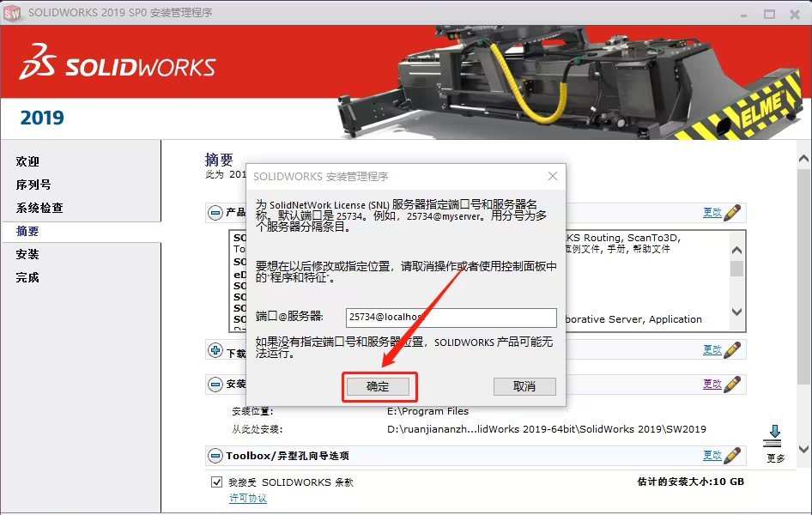Click 更改 link for download options
Image resolution: width=812 pixels, height=515 pixels.
pos(712,350)
